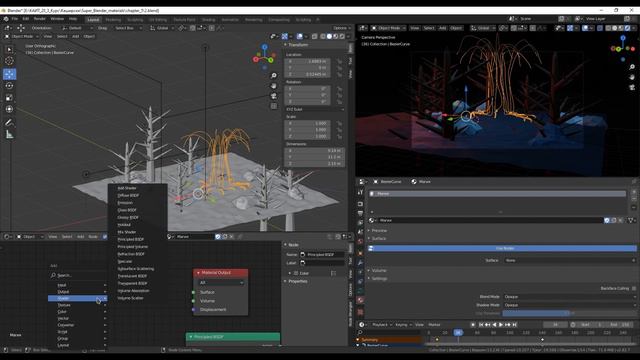Toggle camera view icon in left viewport
Viewport: 640px width, 360px height.
[274, 96]
